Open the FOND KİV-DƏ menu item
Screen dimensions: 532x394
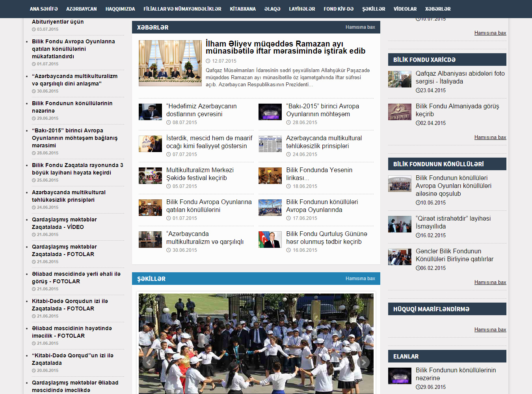coord(339,9)
